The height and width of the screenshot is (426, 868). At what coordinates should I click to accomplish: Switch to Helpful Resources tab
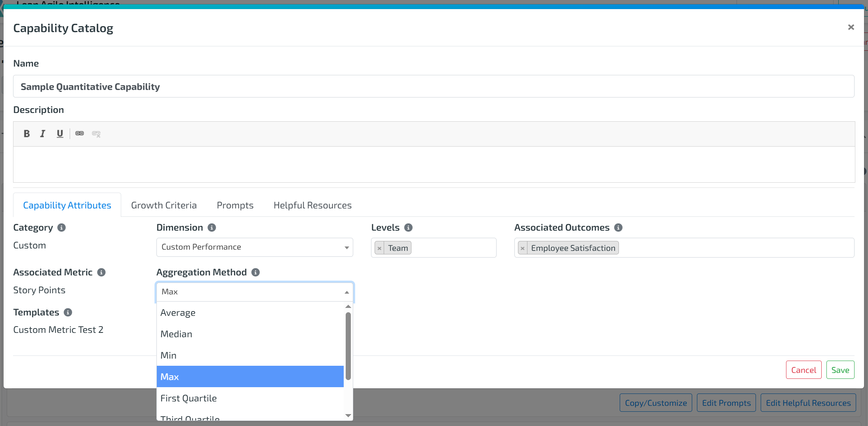pyautogui.click(x=312, y=205)
